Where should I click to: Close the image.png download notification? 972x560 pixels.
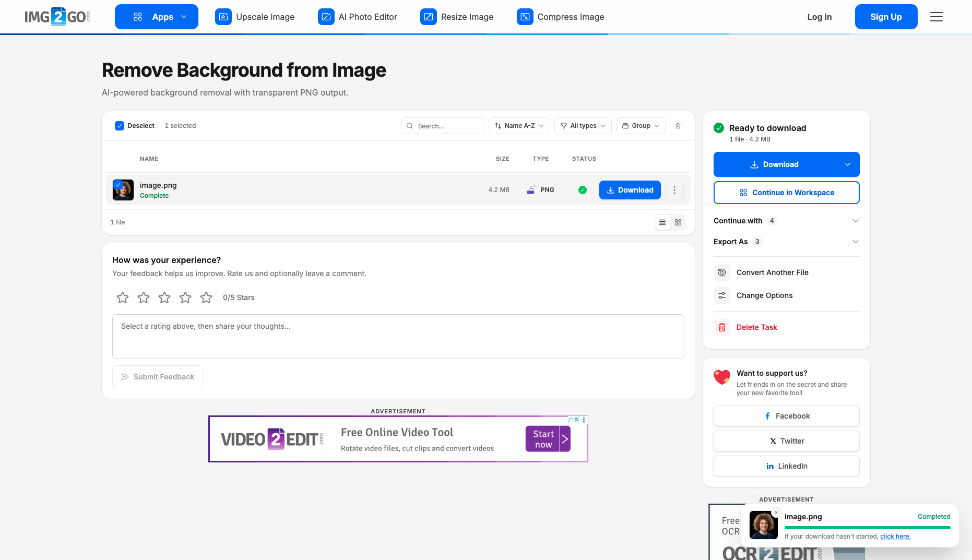pos(776,513)
